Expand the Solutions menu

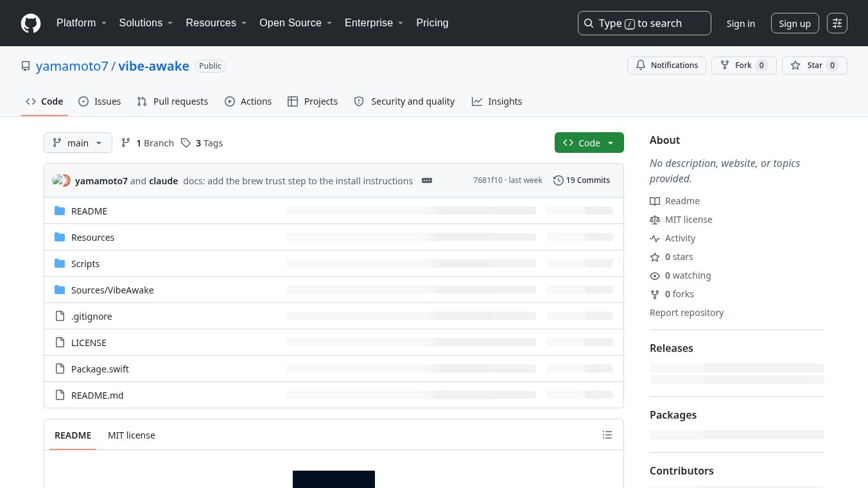[x=146, y=22]
